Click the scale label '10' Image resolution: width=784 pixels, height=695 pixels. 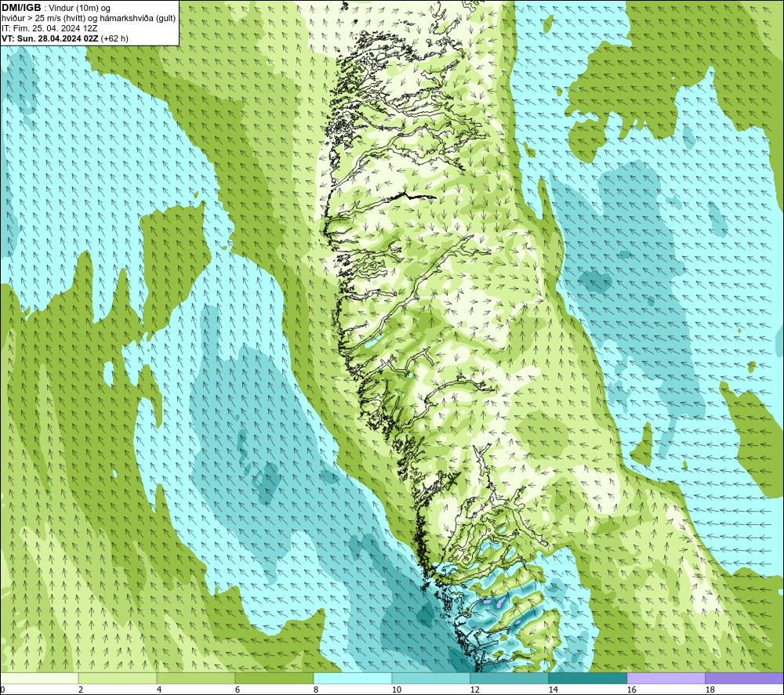point(396,690)
